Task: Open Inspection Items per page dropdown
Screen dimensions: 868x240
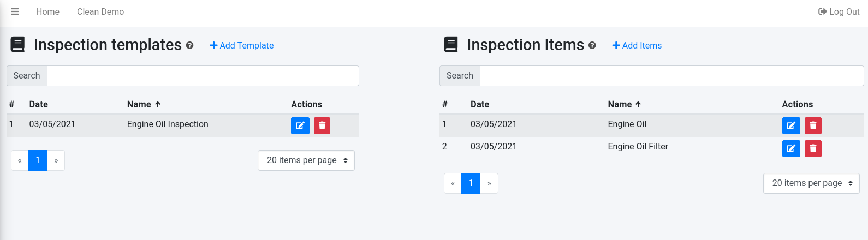Action: click(x=811, y=183)
